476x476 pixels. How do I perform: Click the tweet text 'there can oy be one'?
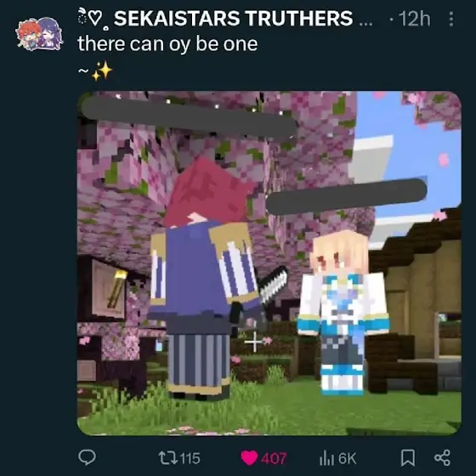pyautogui.click(x=167, y=44)
